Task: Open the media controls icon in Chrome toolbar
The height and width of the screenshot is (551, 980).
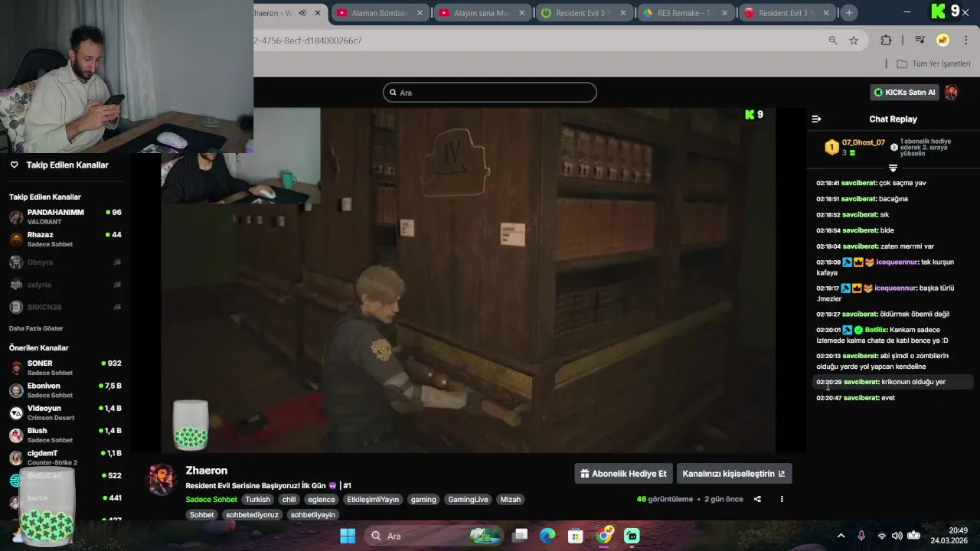Action: [x=920, y=41]
